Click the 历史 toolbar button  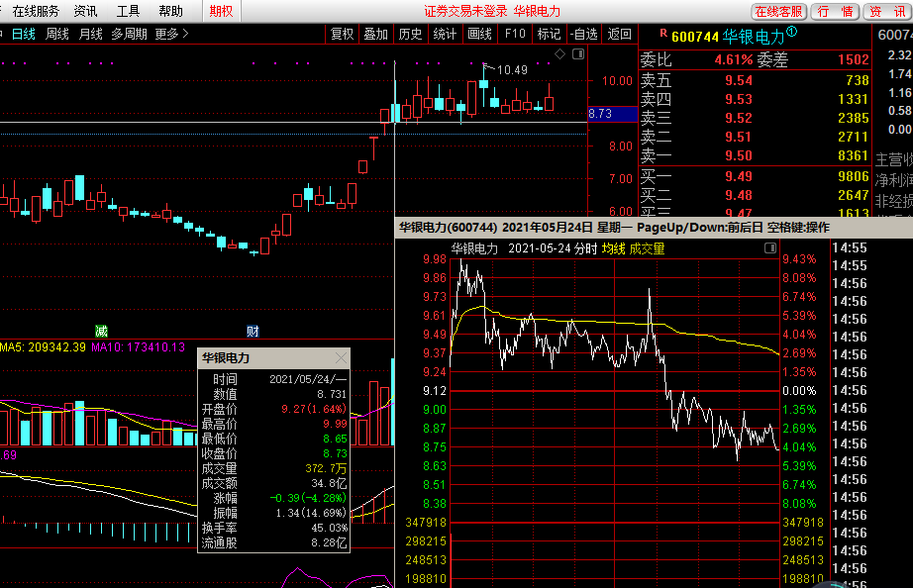[410, 34]
